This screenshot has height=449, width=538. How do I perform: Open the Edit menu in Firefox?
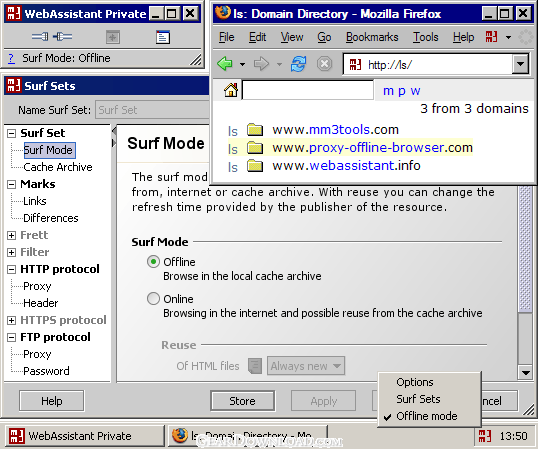click(x=257, y=37)
